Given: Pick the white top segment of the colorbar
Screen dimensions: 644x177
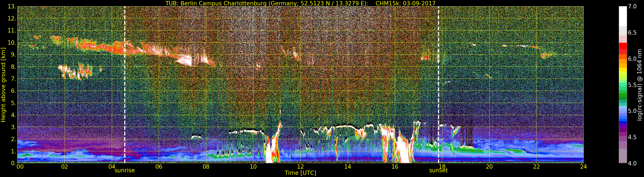Looking at the screenshot, I should [x=623, y=16].
